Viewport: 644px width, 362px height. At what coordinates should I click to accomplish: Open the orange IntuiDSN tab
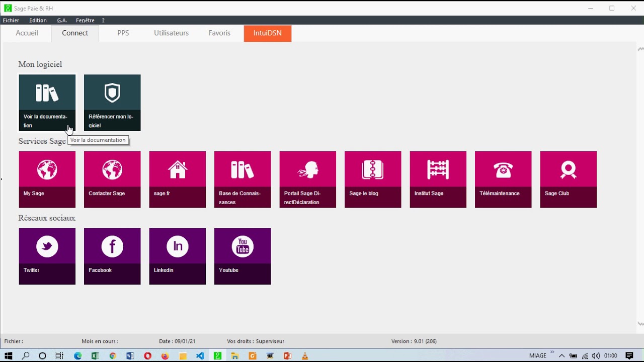pos(268,33)
